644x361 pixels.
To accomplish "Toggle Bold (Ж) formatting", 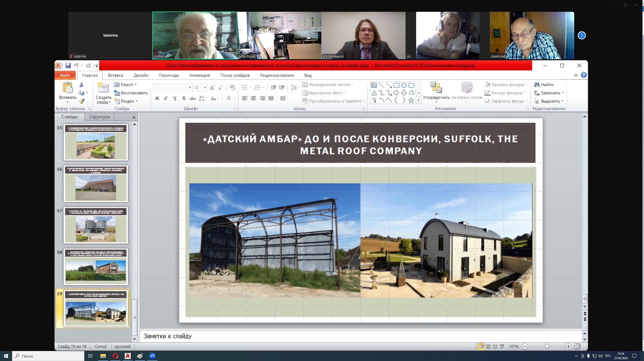I will 157,98.
